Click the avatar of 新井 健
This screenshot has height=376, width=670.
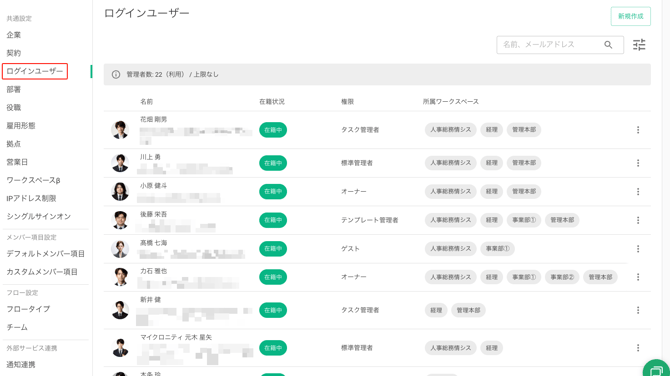tap(120, 310)
